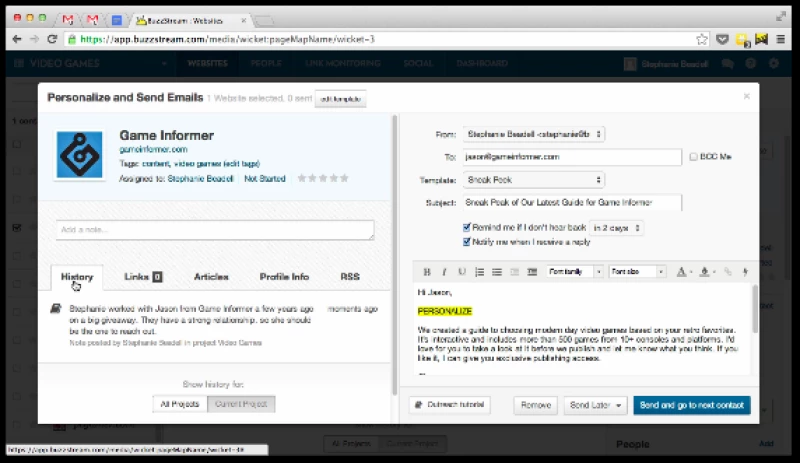The image size is (800, 463).
Task: Toggle bold formatting in the email editor
Action: pos(427,271)
